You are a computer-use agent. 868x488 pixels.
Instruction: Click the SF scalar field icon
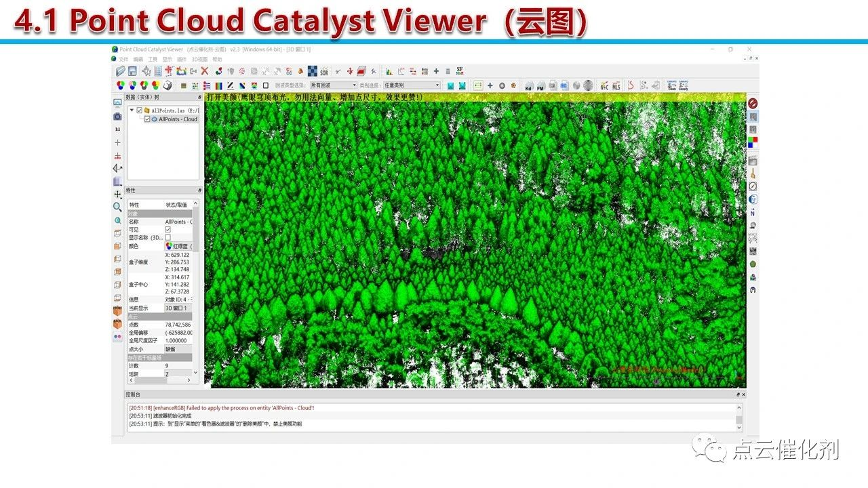[x=460, y=70]
